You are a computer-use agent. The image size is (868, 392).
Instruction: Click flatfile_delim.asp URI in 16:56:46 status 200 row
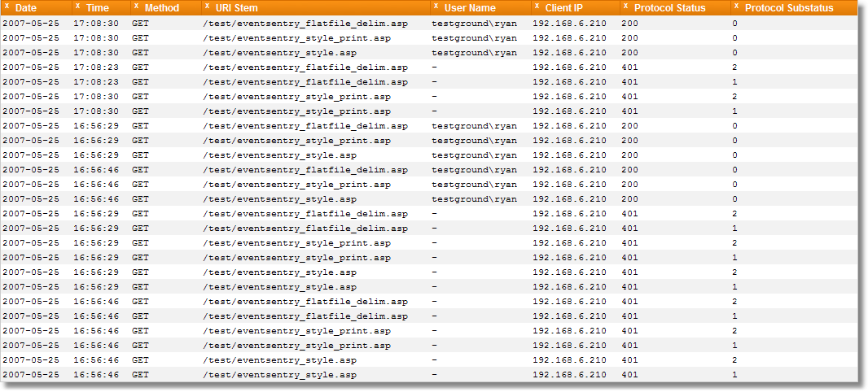pyautogui.click(x=305, y=170)
